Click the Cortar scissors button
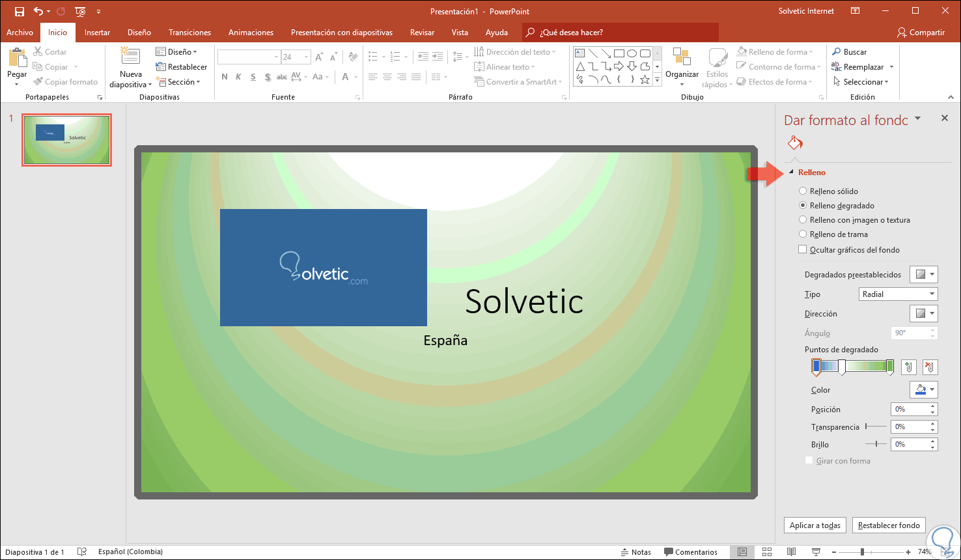 50,52
